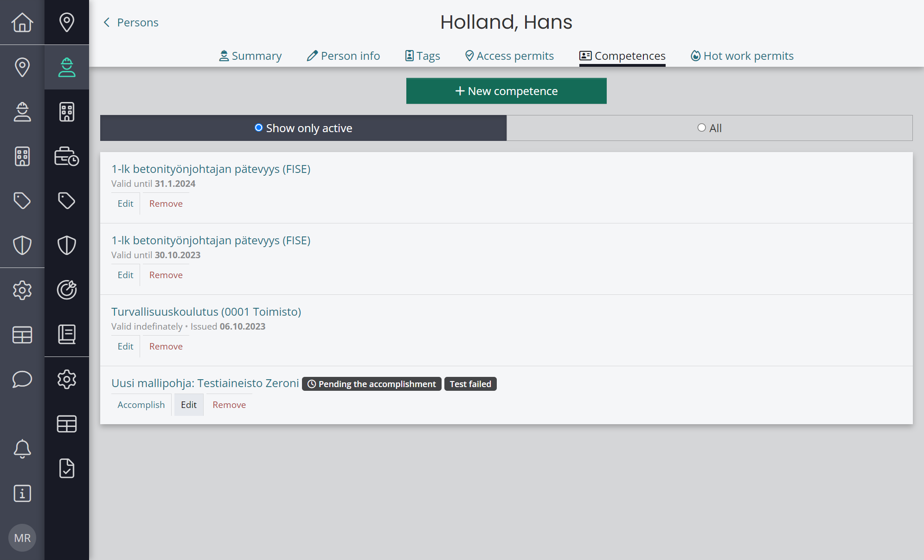The height and width of the screenshot is (560, 924).
Task: Click the map pin icon at top of the dark sidebar
Action: 67,22
